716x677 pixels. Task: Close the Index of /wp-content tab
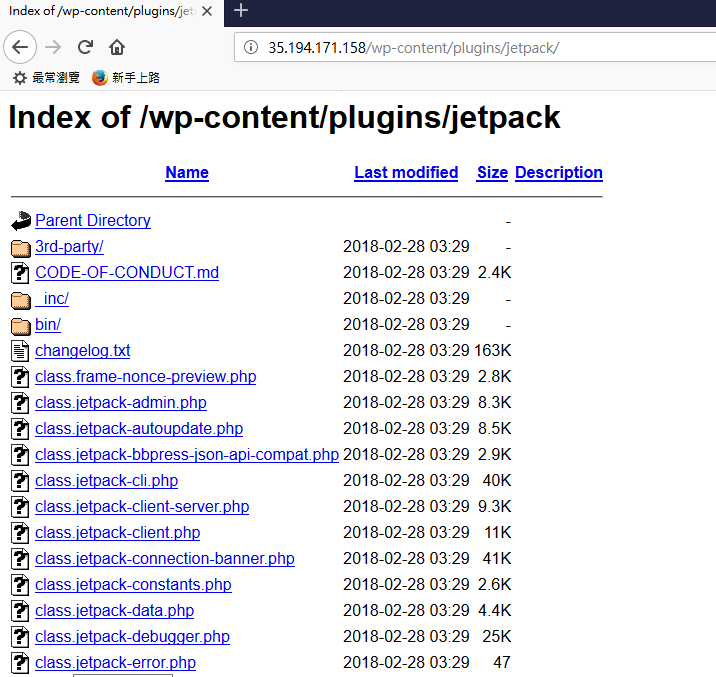(207, 11)
